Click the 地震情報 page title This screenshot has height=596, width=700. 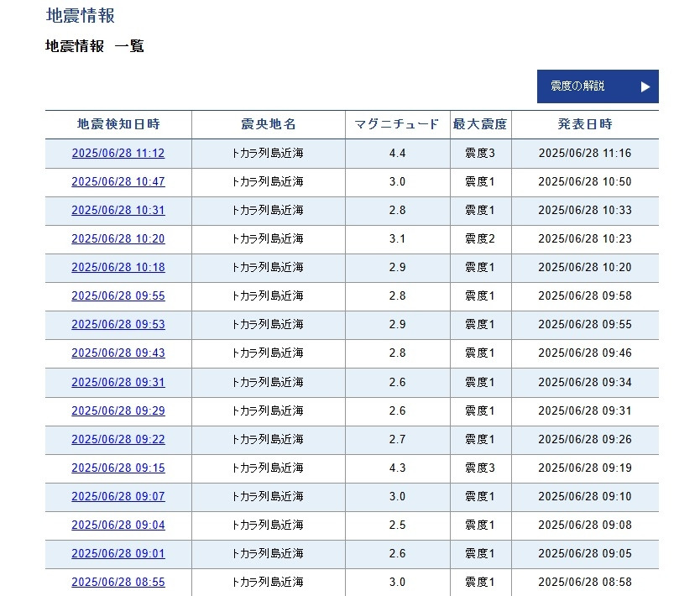click(81, 16)
